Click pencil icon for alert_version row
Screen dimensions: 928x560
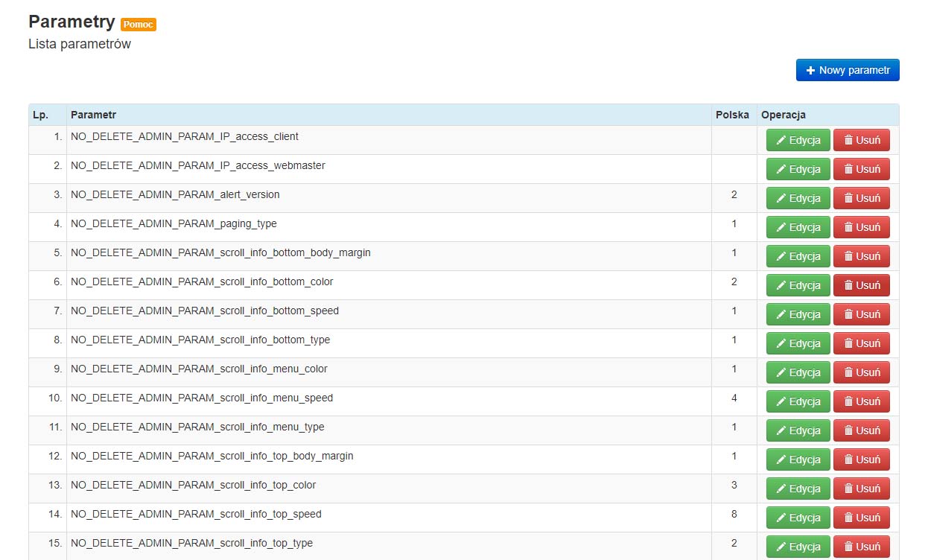coord(781,199)
